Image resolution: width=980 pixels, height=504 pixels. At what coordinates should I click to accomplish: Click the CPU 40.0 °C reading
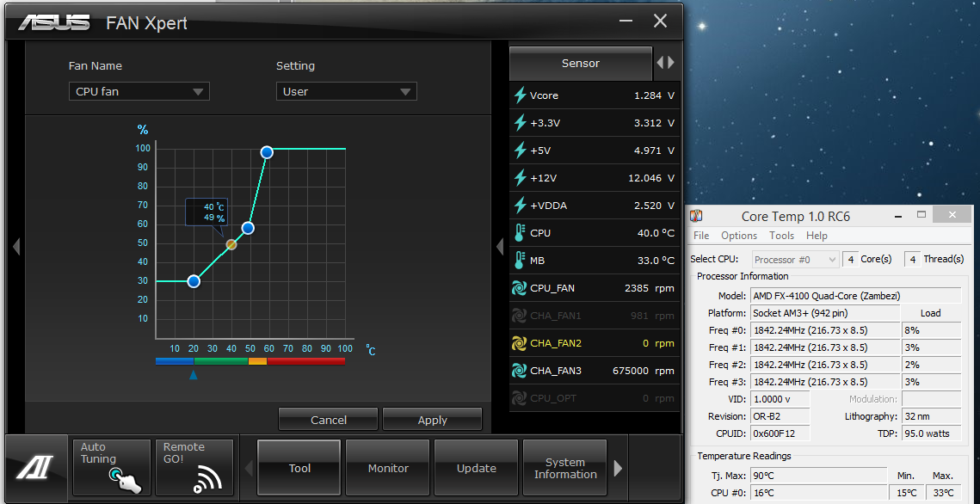[x=656, y=233]
